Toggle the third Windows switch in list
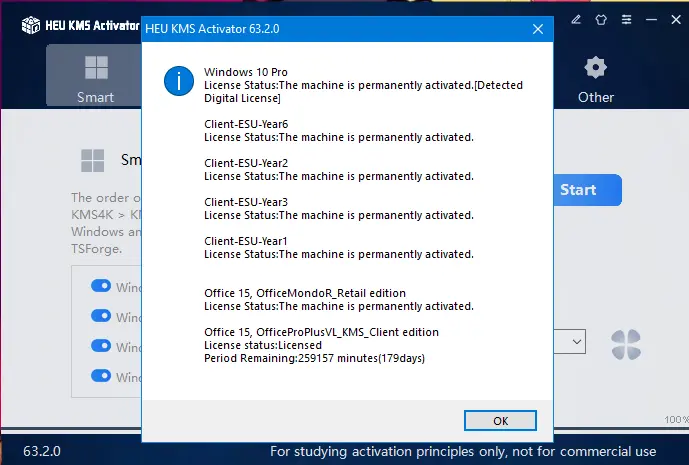The width and height of the screenshot is (689, 465). click(101, 345)
